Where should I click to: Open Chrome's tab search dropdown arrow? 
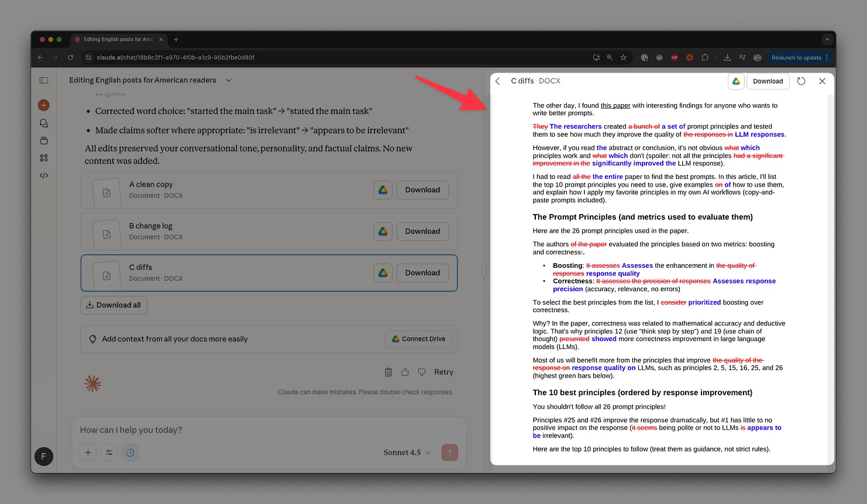pos(827,39)
